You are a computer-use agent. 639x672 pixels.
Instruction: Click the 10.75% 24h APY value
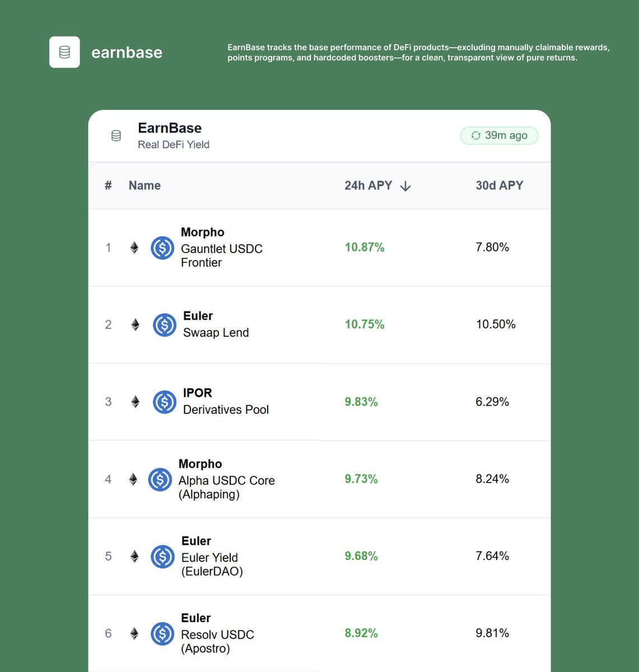(365, 324)
